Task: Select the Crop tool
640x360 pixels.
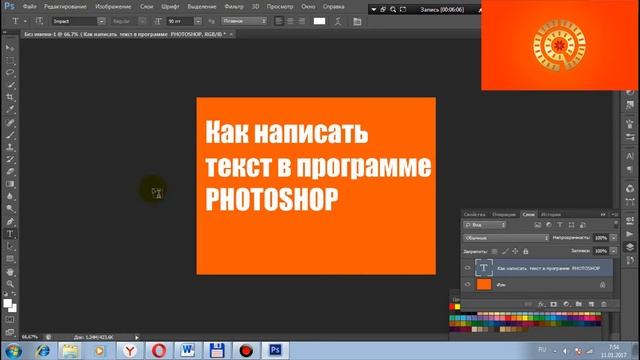Action: point(10,97)
